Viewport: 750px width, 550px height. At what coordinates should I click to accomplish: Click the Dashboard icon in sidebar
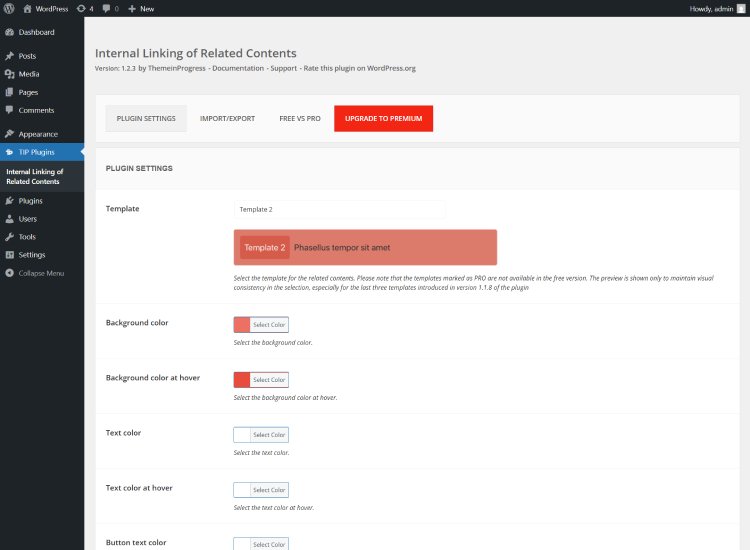[9, 32]
